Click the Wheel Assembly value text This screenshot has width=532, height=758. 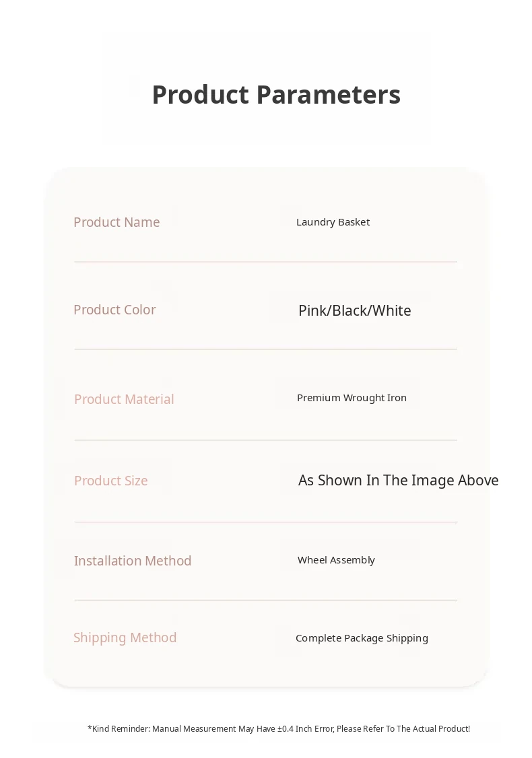point(336,560)
